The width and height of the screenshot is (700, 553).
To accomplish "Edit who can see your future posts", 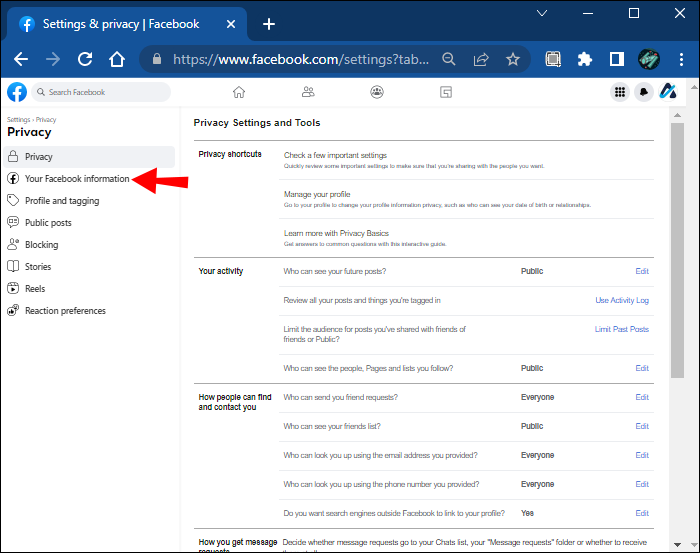I will 642,271.
